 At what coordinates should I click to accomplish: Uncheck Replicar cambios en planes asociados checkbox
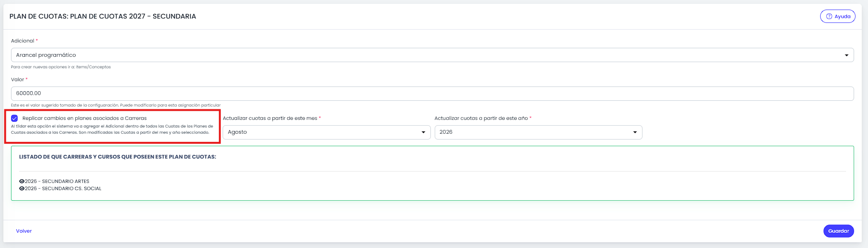(x=14, y=118)
